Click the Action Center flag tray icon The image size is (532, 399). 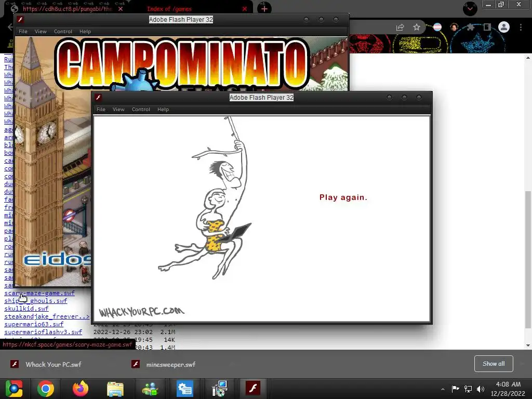455,389
